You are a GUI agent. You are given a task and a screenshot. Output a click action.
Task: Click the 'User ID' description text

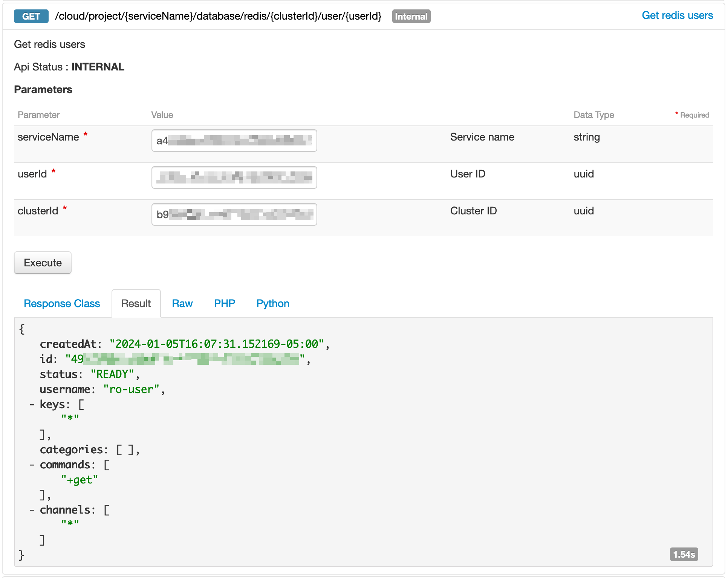(x=468, y=174)
